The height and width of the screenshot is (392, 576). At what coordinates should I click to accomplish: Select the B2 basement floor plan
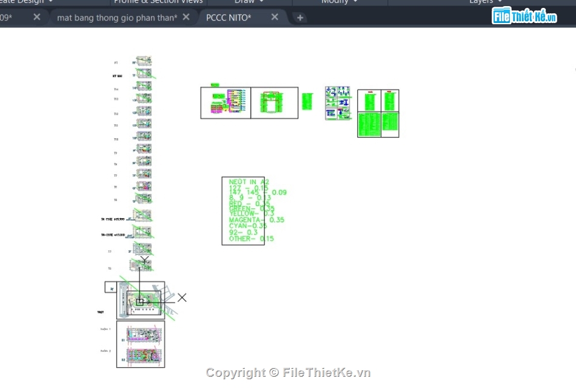(145, 356)
